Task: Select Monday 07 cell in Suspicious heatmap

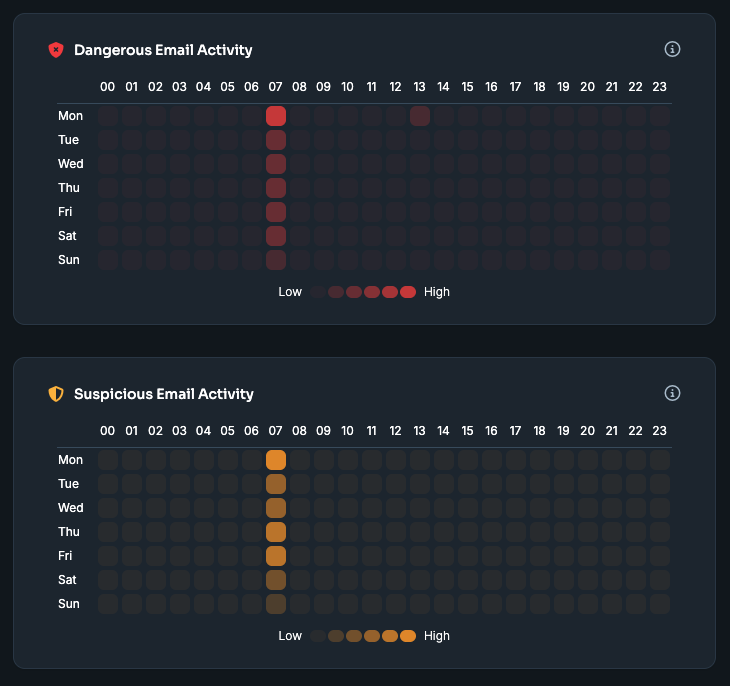Action: (276, 460)
